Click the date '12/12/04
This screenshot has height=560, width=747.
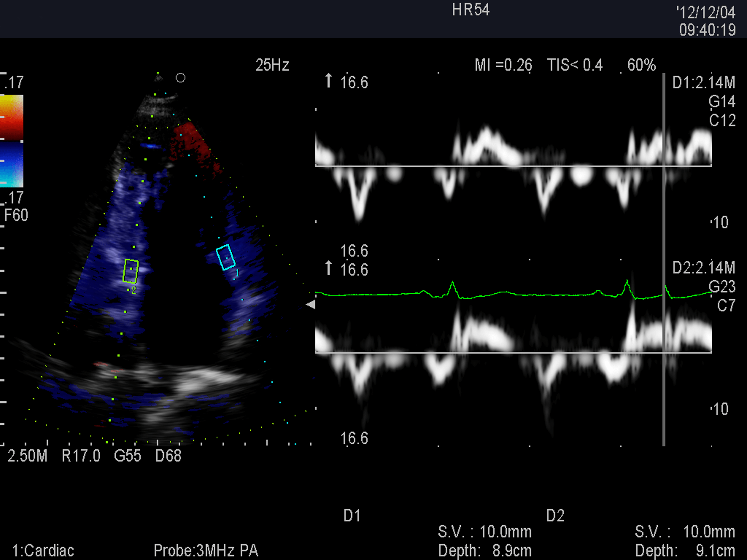(x=705, y=12)
